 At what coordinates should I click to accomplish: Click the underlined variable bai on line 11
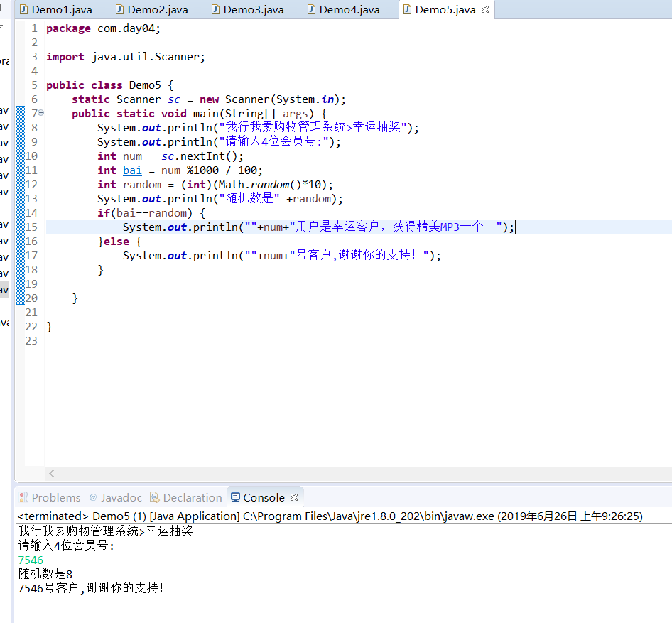[x=132, y=170]
